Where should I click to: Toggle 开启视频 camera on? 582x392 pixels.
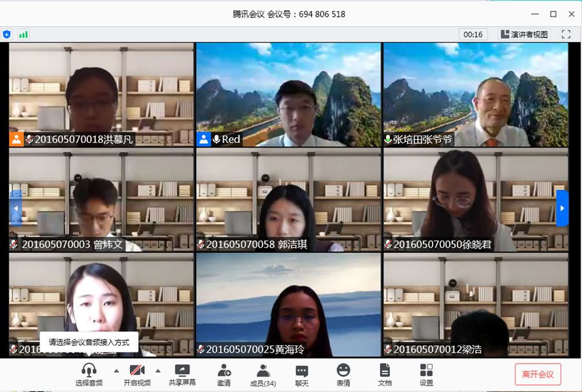point(137,371)
